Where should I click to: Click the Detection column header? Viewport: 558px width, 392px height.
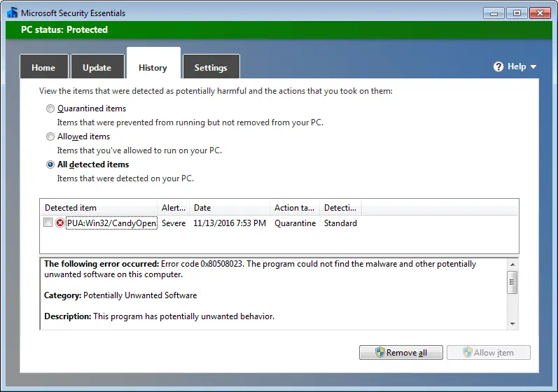point(340,208)
